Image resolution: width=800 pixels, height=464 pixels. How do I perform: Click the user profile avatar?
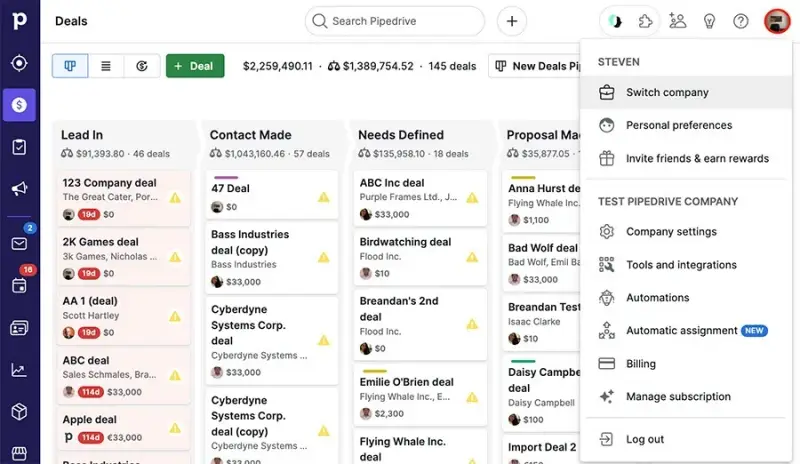[x=777, y=21]
